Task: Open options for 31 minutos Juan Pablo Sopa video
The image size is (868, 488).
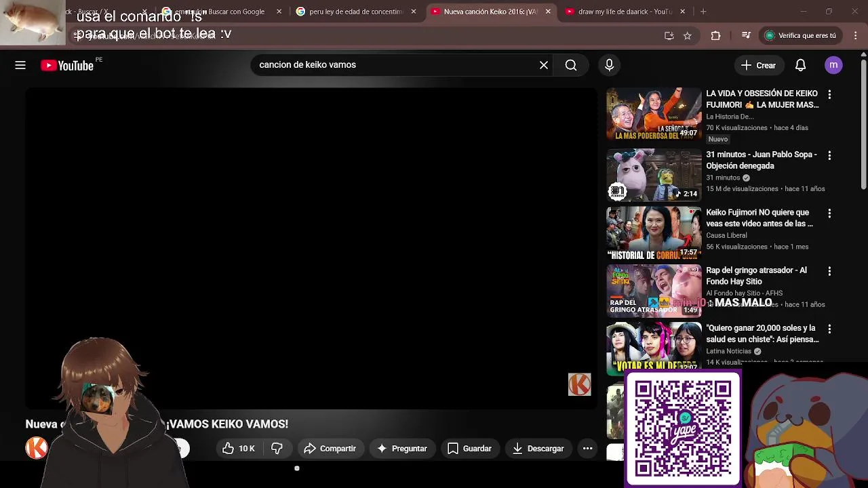Action: [829, 156]
